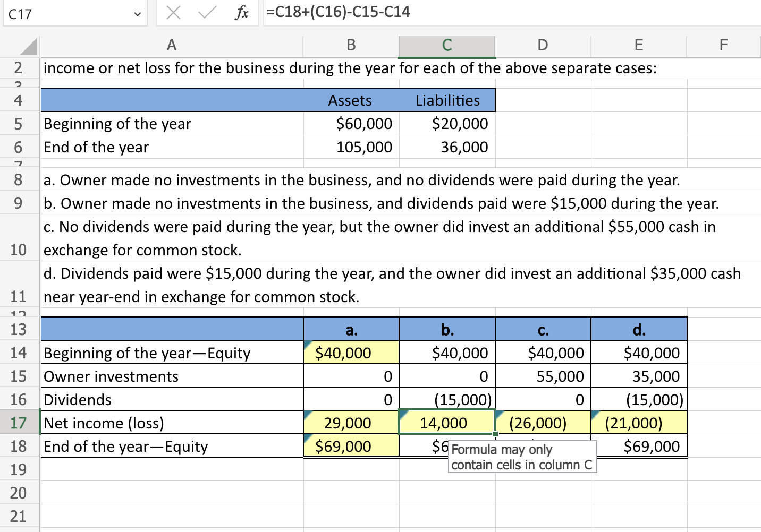Image resolution: width=761 pixels, height=532 pixels.
Task: Click the 'a.' column heading cell
Action: [351, 330]
